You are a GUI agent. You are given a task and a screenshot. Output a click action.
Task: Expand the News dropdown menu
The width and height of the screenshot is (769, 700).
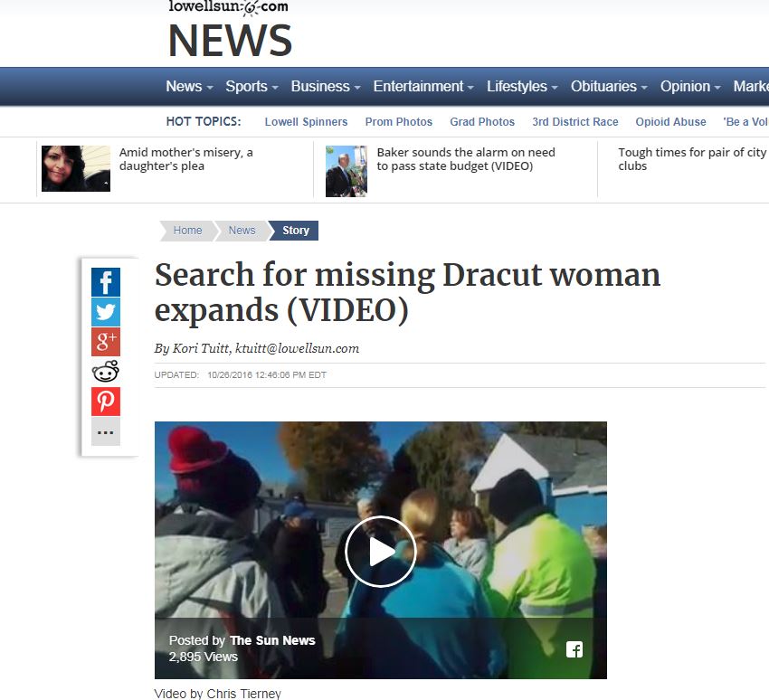pyautogui.click(x=189, y=86)
